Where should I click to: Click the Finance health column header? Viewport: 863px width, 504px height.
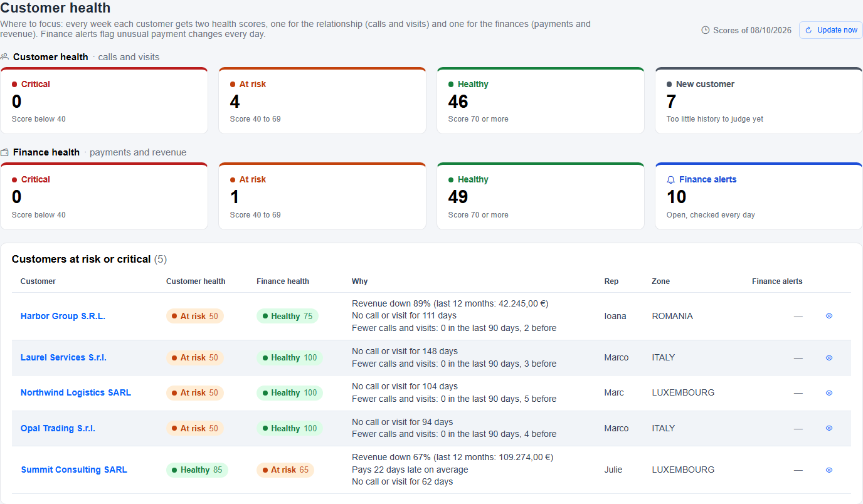coord(283,281)
